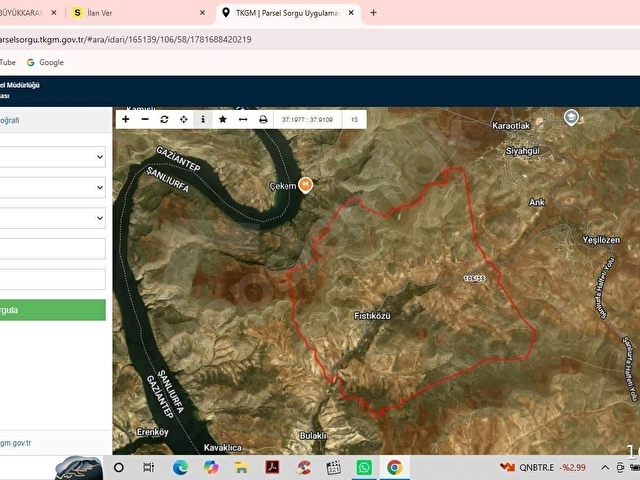
Task: Toggle the info query tool
Action: (203, 119)
